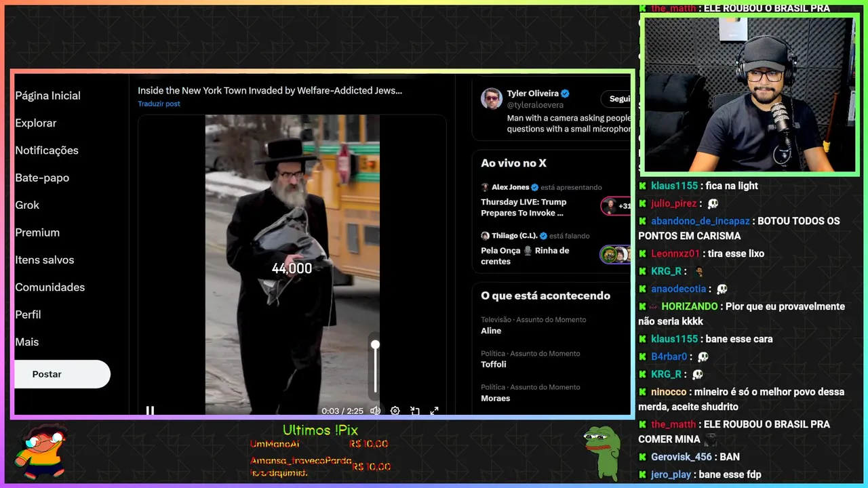Image resolution: width=868 pixels, height=488 pixels.
Task: Click chat username B4rbar0
Action: coord(669,357)
